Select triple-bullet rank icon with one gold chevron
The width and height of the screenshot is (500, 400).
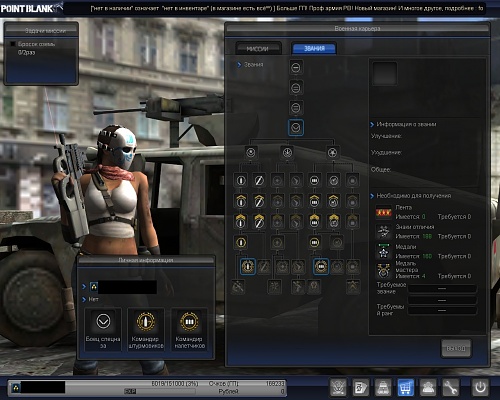314,201
